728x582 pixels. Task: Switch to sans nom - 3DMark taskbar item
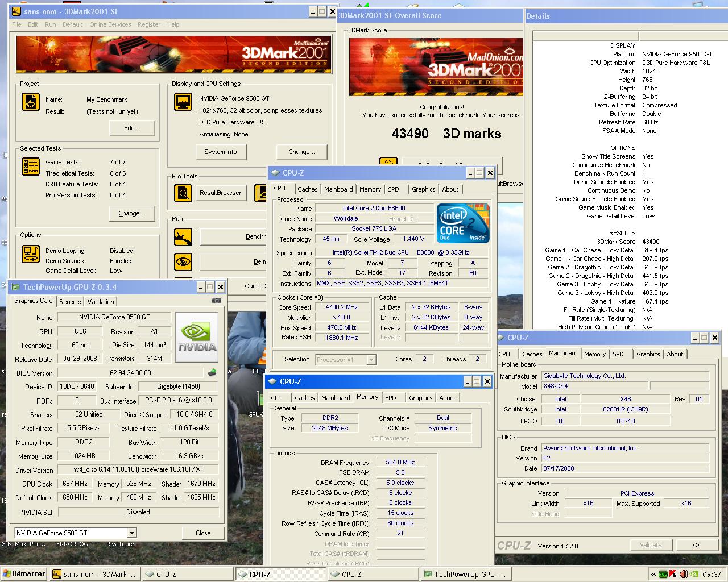click(x=94, y=574)
